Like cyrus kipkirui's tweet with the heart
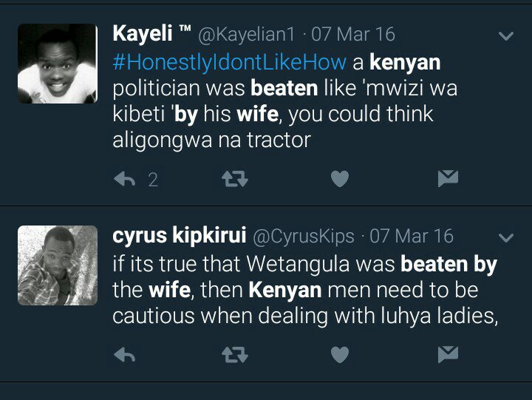Image resolution: width=532 pixels, height=400 pixels. point(339,356)
